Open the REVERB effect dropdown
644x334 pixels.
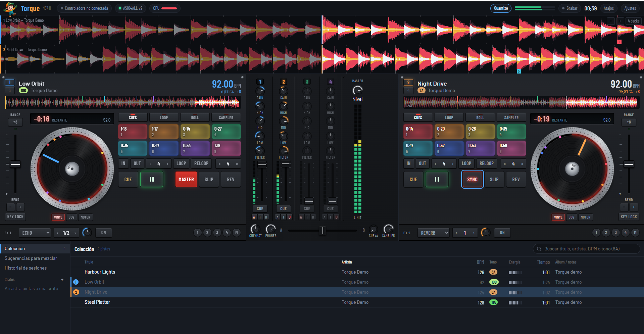pos(434,233)
